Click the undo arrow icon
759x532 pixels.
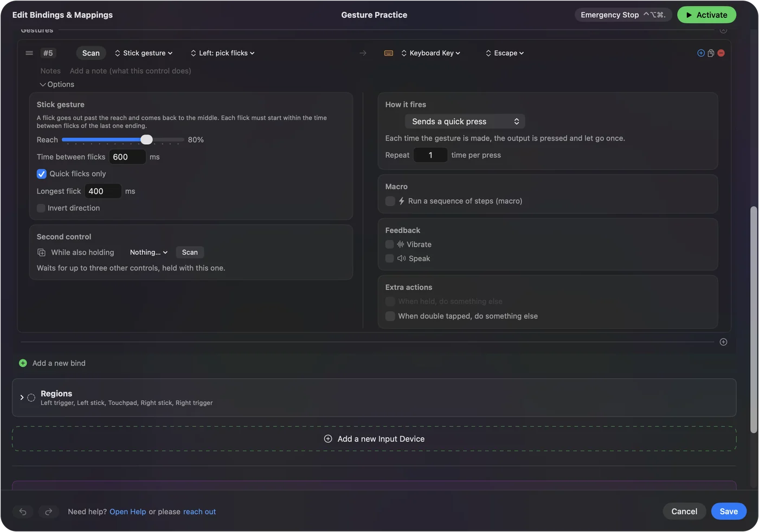click(23, 511)
